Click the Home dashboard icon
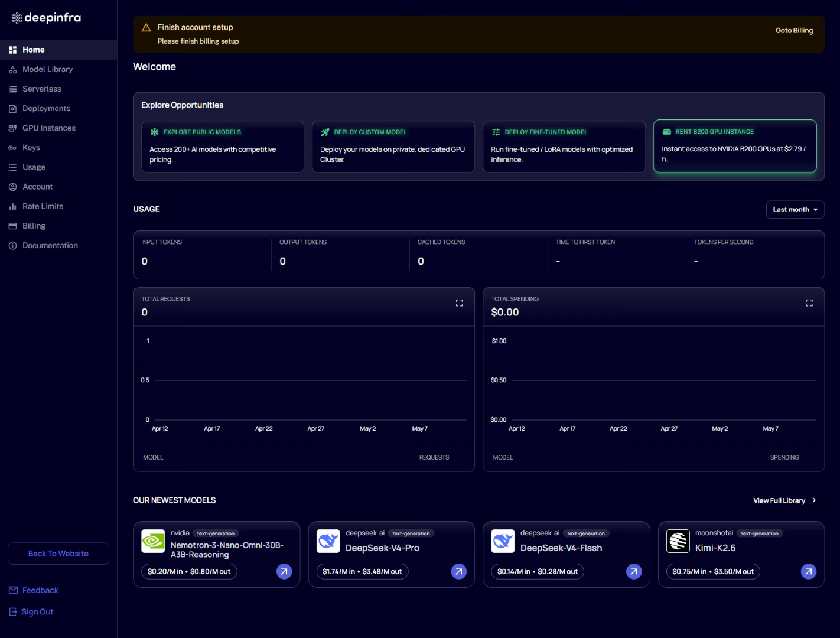The image size is (840, 638). click(x=12, y=50)
